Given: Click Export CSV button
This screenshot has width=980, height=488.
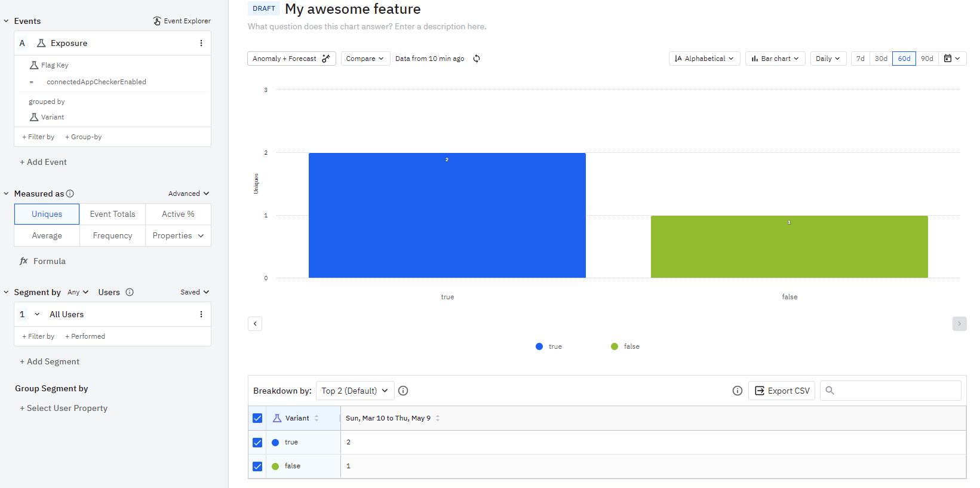Looking at the screenshot, I should 782,391.
